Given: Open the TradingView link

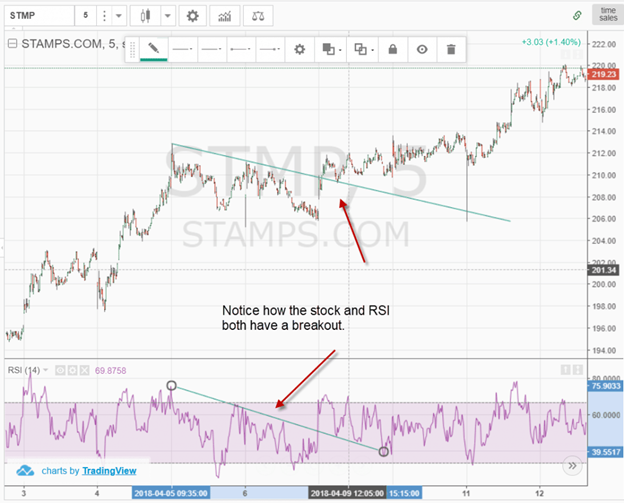Looking at the screenshot, I should coord(109,471).
